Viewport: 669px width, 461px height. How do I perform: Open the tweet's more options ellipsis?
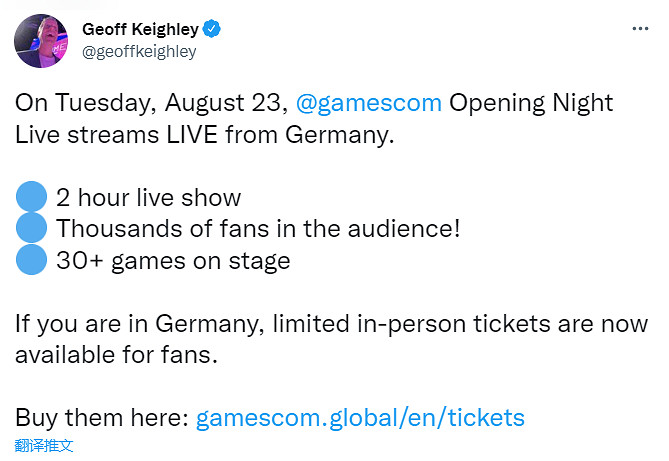pos(640,30)
